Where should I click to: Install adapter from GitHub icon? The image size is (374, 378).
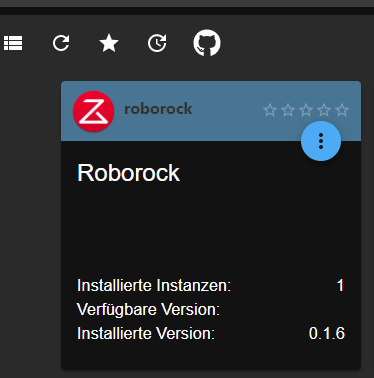click(x=207, y=43)
